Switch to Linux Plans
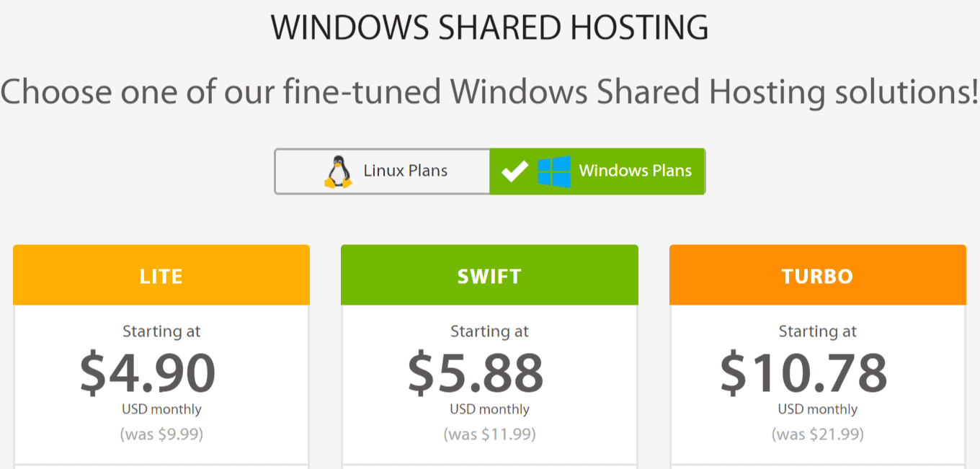Viewport: 980px width, 469px height. [382, 170]
